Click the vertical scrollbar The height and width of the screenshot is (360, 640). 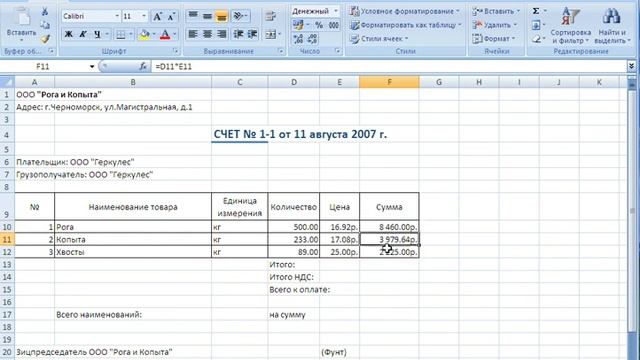(x=632, y=212)
